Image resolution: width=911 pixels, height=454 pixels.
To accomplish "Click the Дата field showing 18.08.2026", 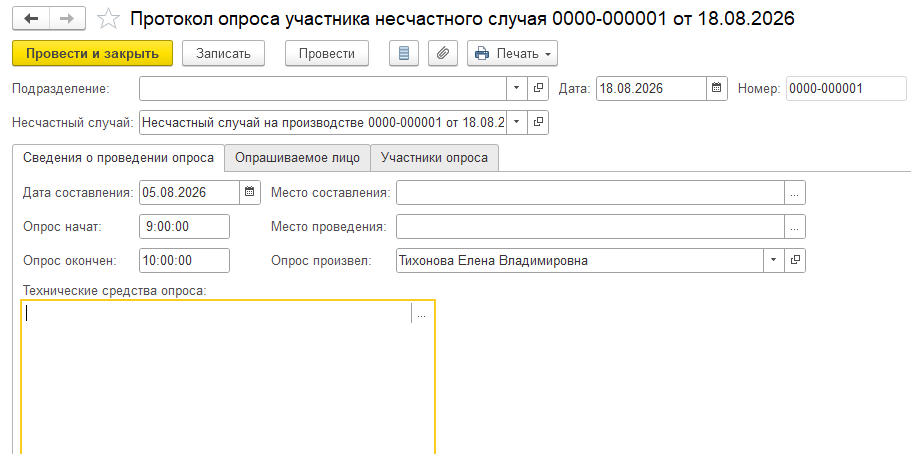I will (x=652, y=88).
